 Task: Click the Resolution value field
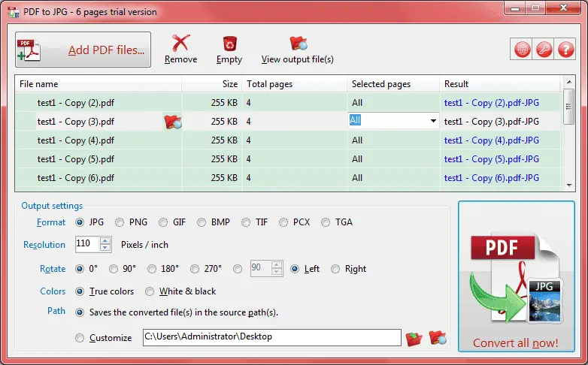click(87, 244)
